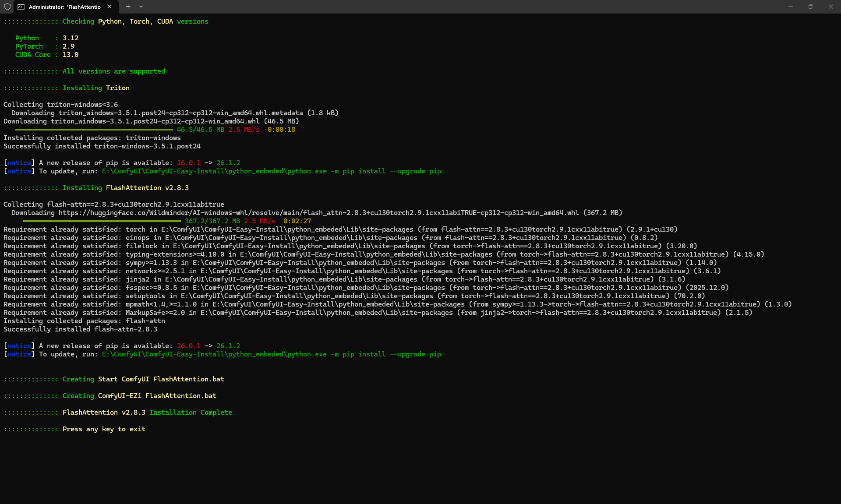Click the setuptools requirement satisfied line

(x=354, y=296)
